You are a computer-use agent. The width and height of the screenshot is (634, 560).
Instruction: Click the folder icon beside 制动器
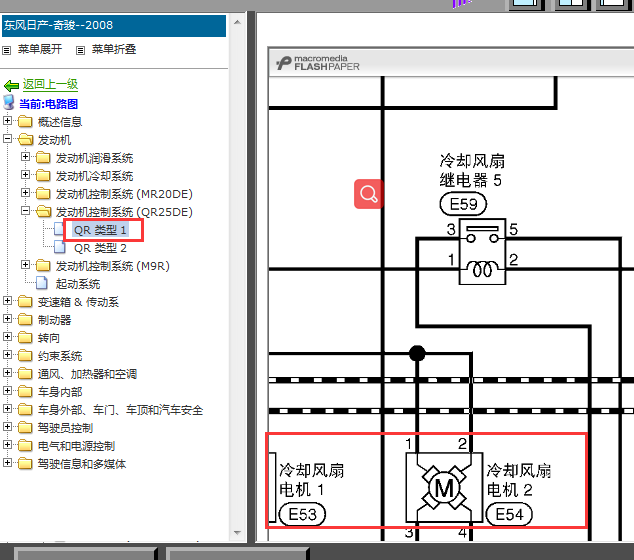[25, 319]
